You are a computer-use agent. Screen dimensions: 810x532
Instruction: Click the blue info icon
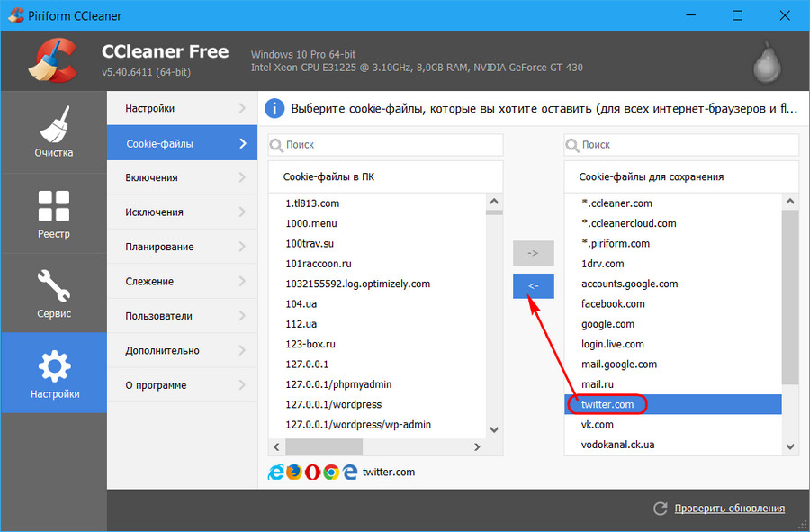[x=274, y=108]
